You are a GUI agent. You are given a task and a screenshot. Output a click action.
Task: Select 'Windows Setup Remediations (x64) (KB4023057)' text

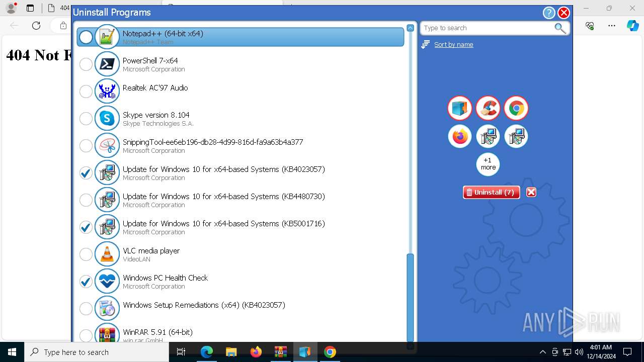pos(204,305)
